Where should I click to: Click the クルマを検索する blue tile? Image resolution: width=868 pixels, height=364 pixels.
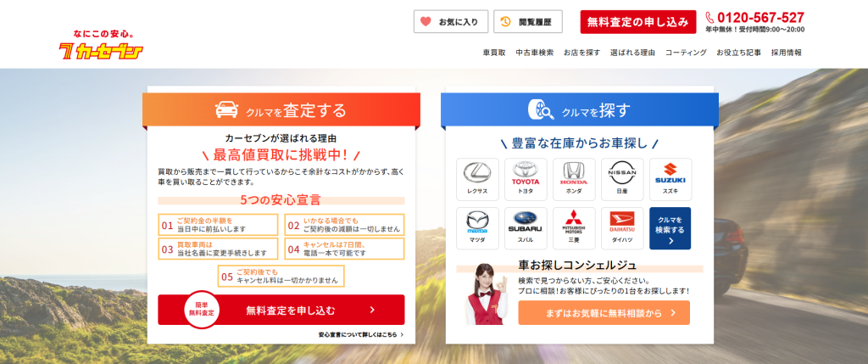(x=670, y=227)
